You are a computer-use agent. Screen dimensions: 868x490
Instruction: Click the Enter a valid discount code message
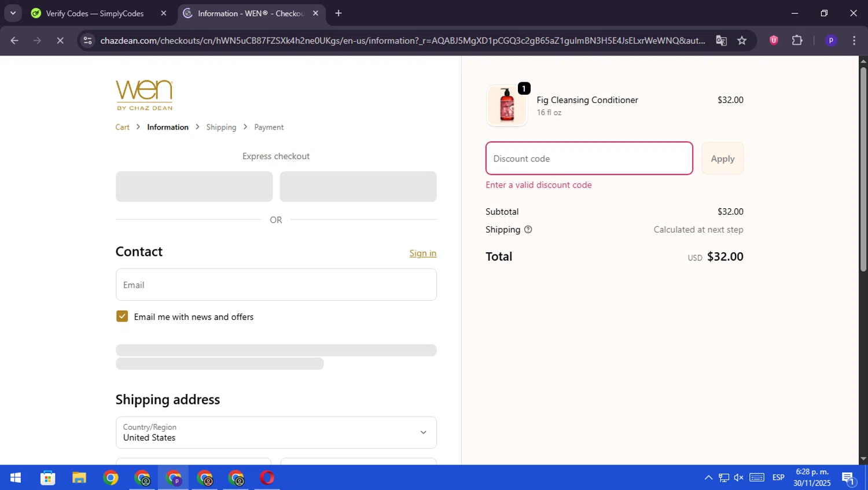[539, 185]
